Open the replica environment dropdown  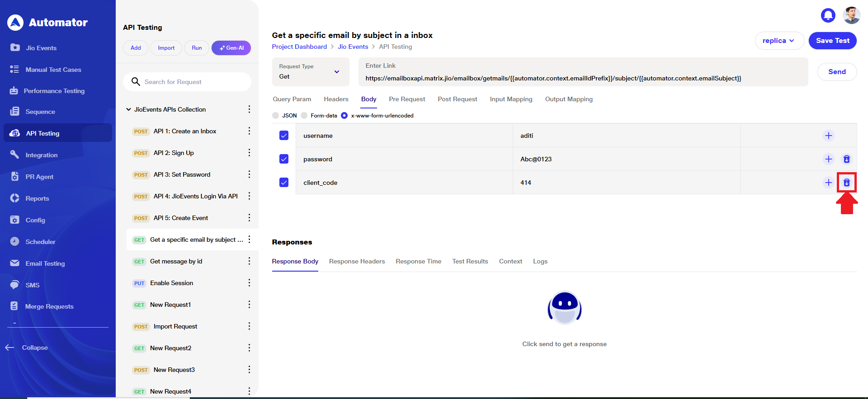[x=779, y=41]
